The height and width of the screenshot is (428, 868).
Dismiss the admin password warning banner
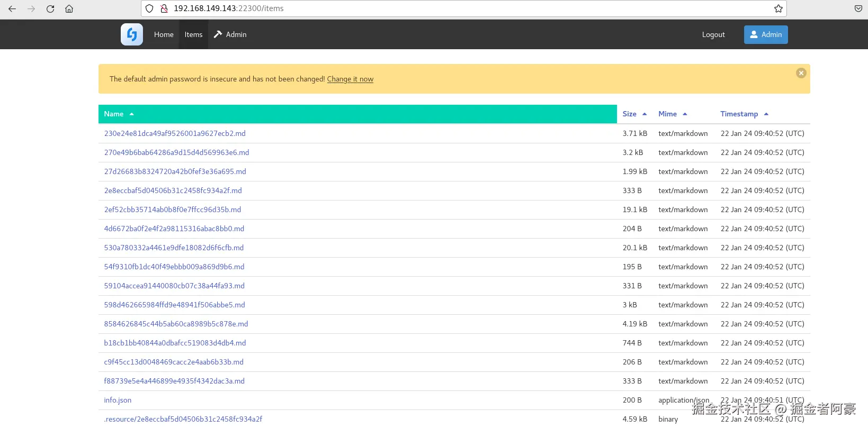coord(801,73)
